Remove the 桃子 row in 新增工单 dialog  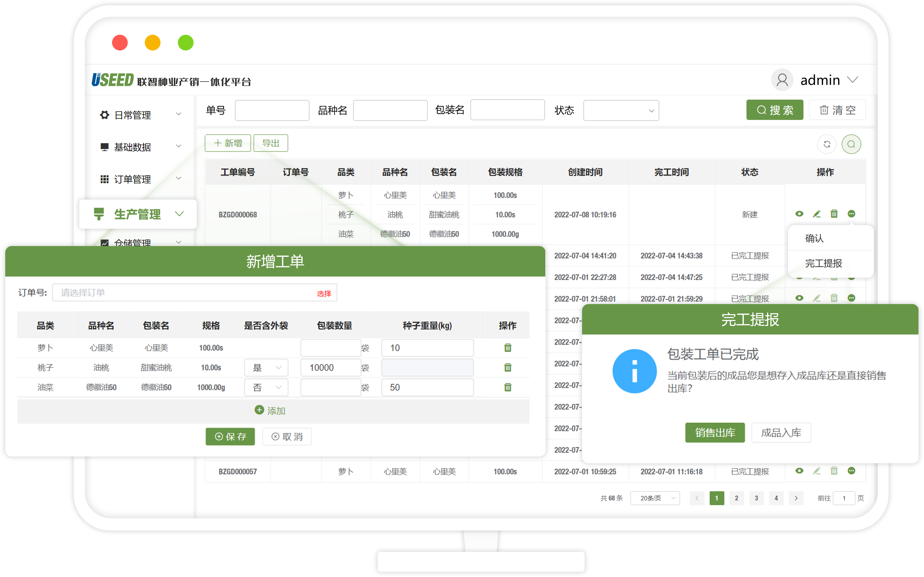(x=507, y=368)
